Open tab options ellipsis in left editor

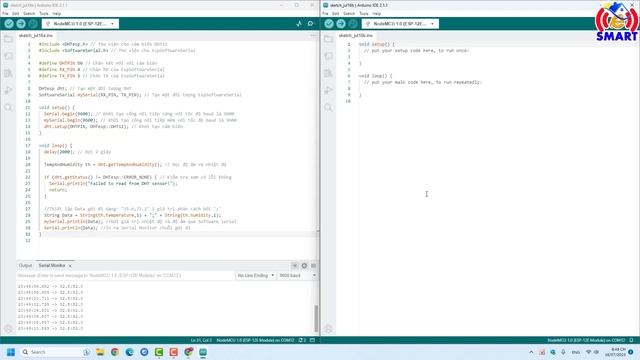313,36
